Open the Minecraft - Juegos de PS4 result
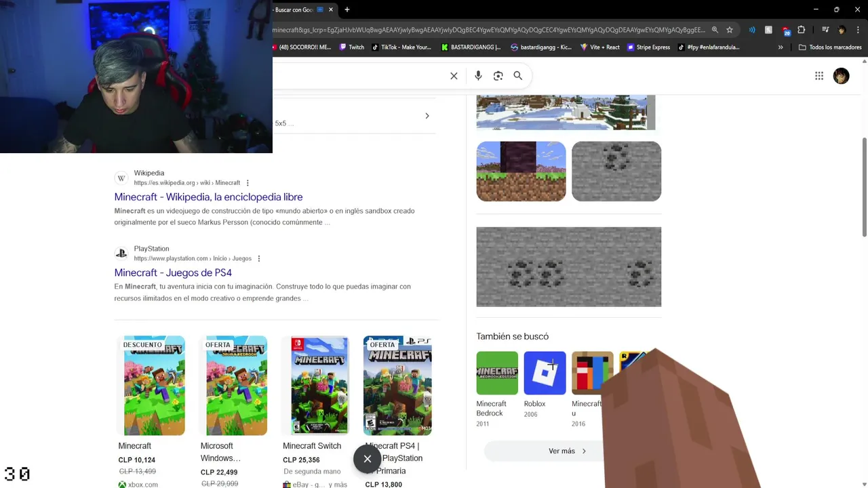Viewport: 868px width, 488px height. pos(173,272)
